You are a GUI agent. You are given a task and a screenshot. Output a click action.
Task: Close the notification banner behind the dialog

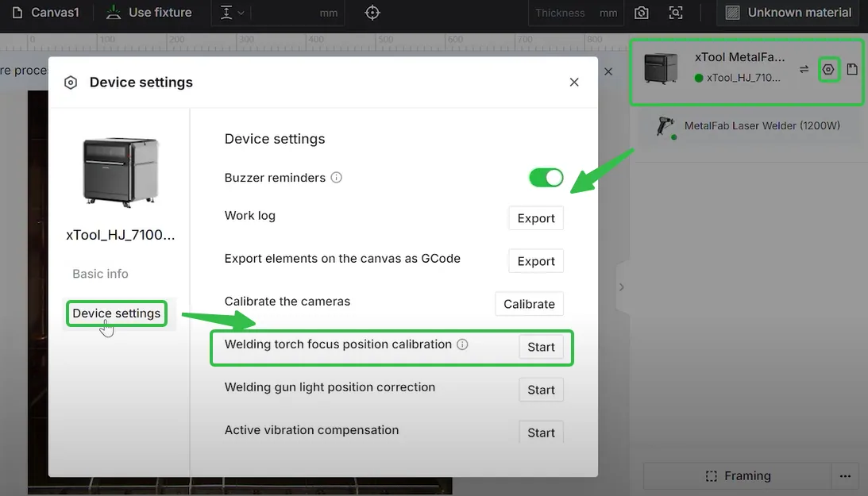click(608, 71)
